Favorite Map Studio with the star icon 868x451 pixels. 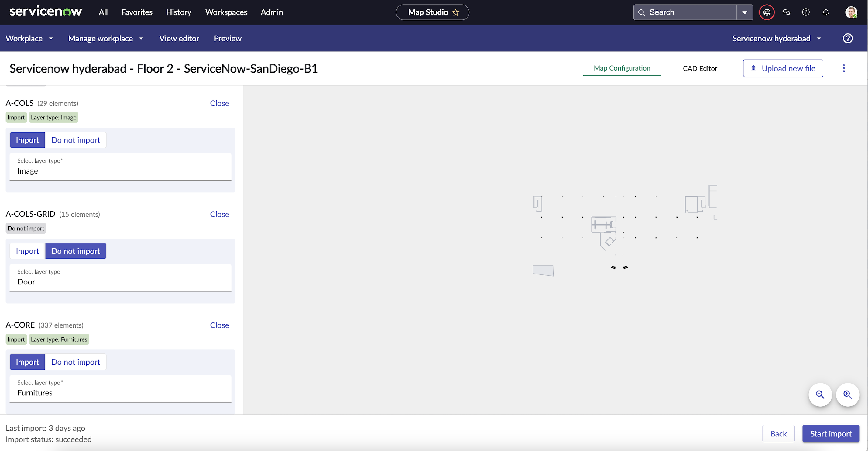(x=456, y=12)
